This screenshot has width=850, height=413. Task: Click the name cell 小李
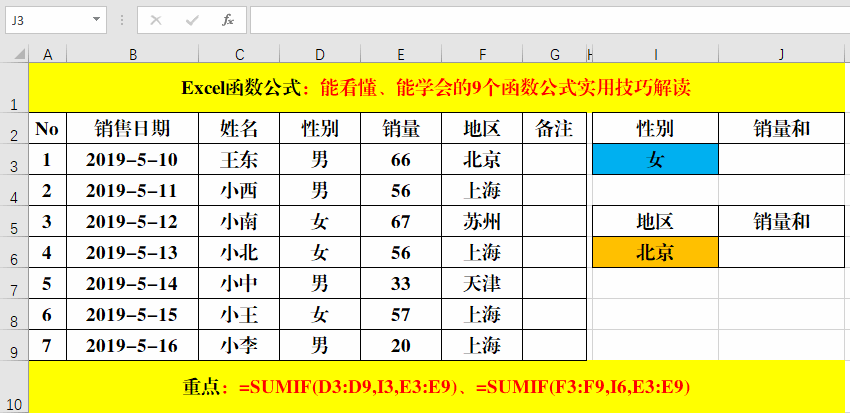239,345
